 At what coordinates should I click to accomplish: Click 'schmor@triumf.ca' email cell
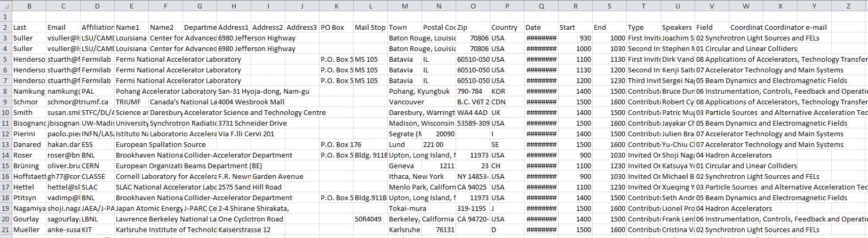tap(77, 102)
